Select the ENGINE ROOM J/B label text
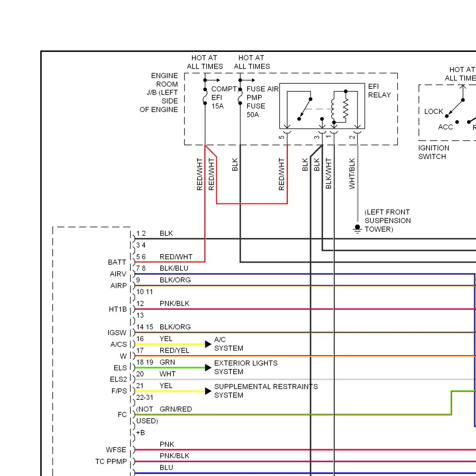The image size is (476, 476). (x=159, y=92)
